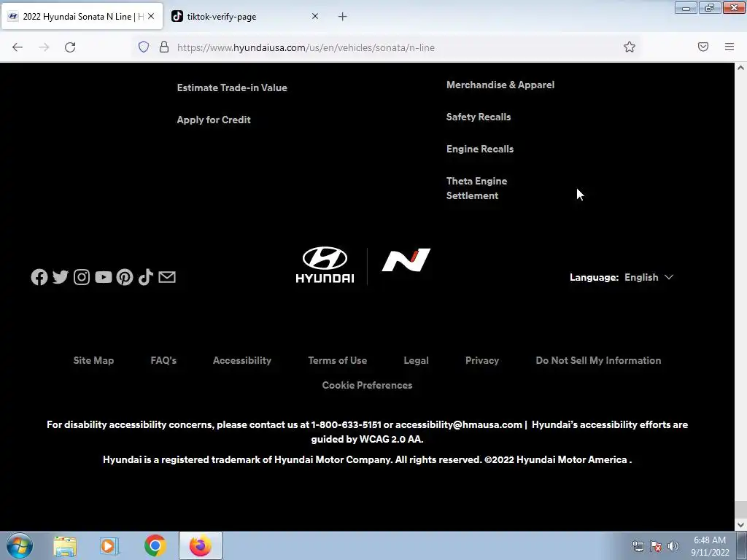
Task: Click the page scrollbar up arrow
Action: pos(740,68)
